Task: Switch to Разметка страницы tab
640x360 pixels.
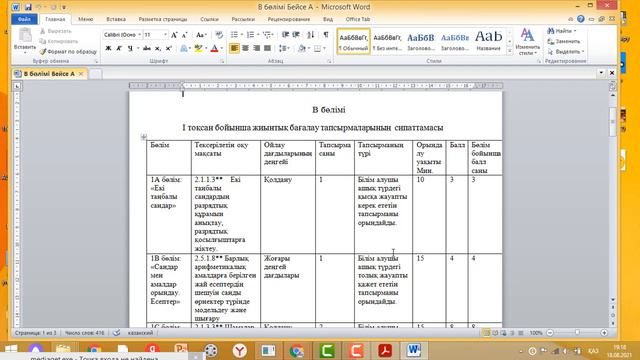Action: point(163,19)
